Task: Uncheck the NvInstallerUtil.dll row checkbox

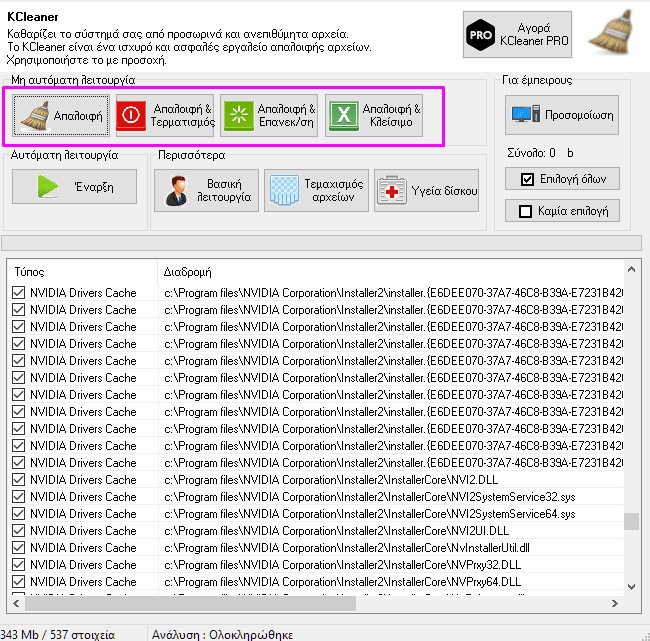Action: coord(18,548)
